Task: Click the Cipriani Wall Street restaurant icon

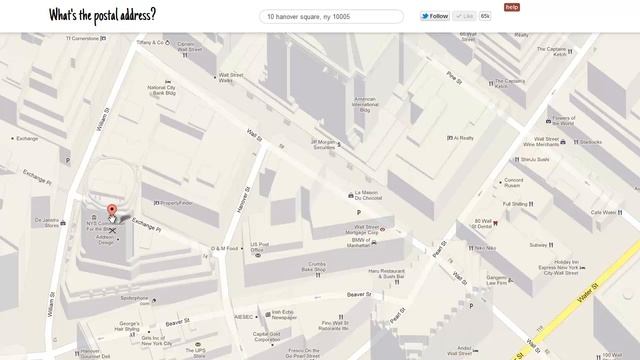Action: click(x=184, y=55)
